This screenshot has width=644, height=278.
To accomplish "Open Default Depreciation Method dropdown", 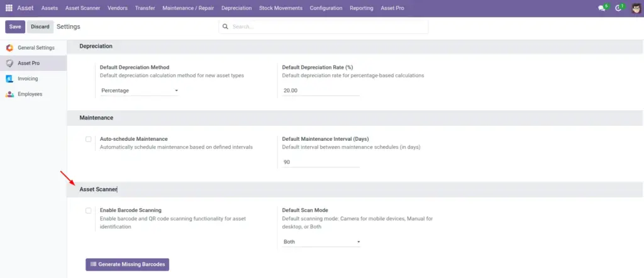I will 139,91.
